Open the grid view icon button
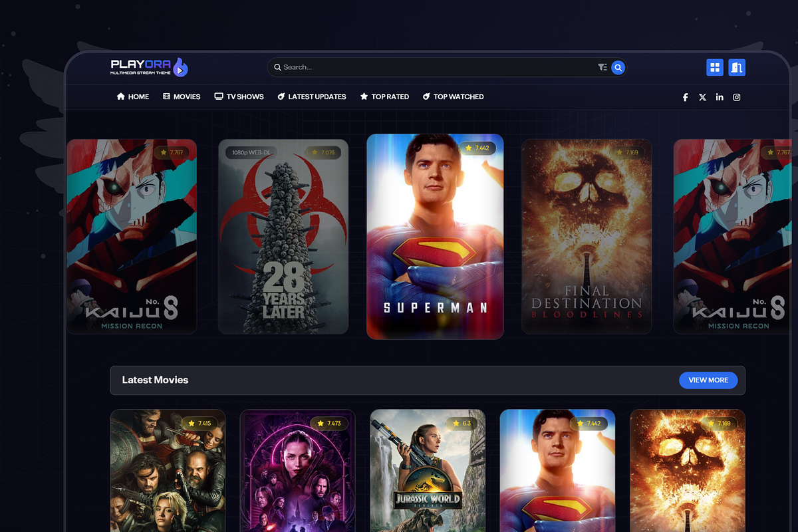 tap(715, 67)
